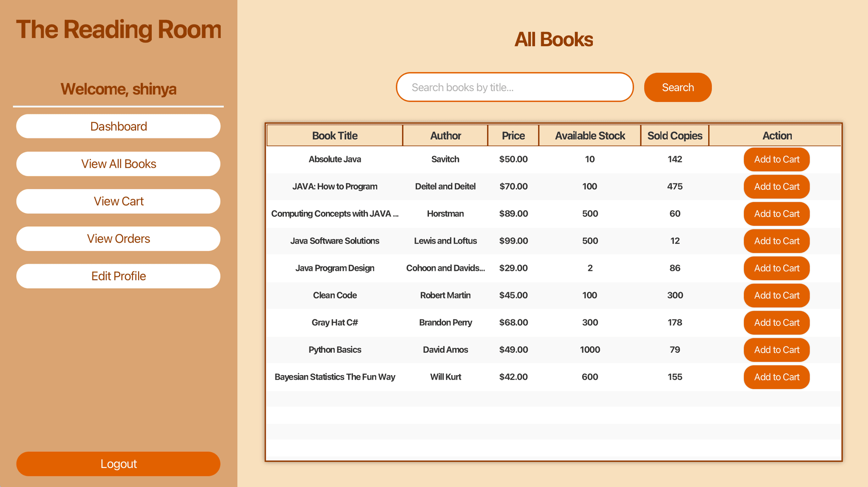Viewport: 868px width, 487px height.
Task: Open the View Orders page
Action: tap(118, 239)
